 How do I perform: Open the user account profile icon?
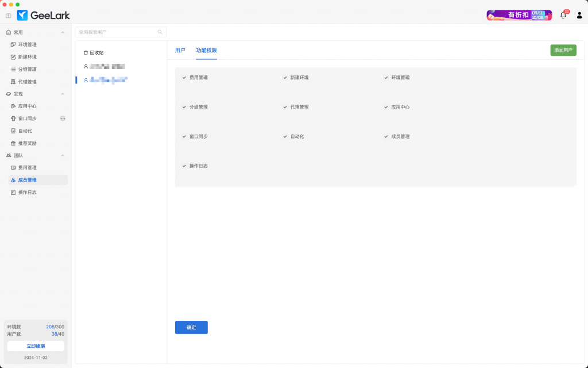579,16
